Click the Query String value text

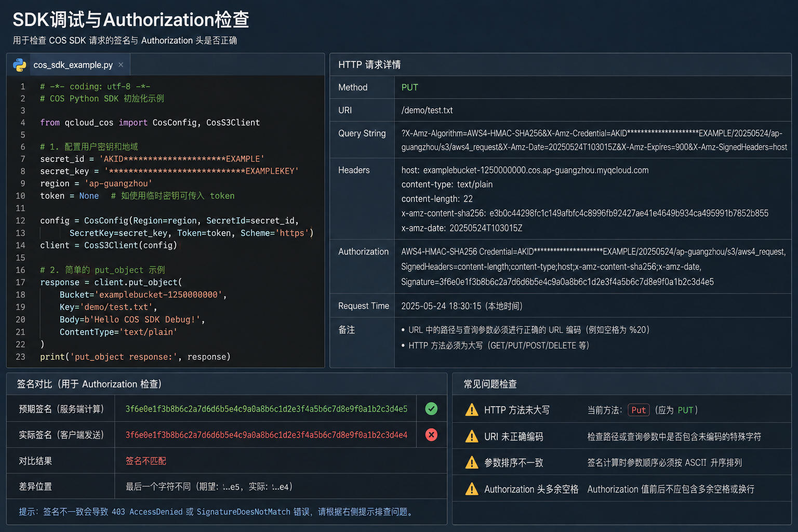594,140
